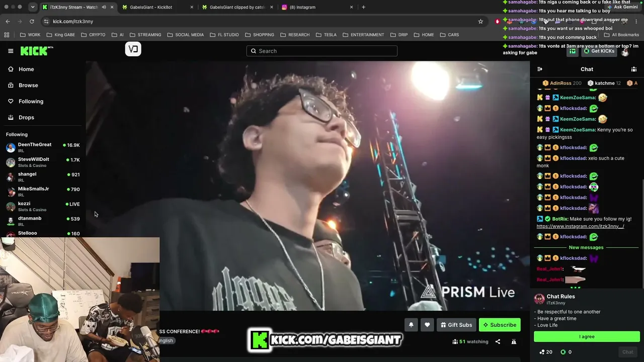Switch to the Instagram tab
Viewport: 644px width, 362px height.
pos(317,7)
